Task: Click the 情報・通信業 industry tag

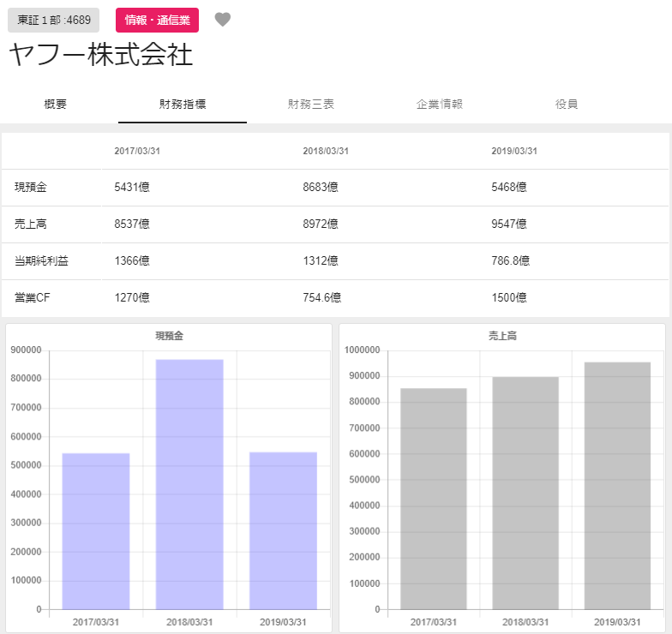Action: [x=158, y=21]
